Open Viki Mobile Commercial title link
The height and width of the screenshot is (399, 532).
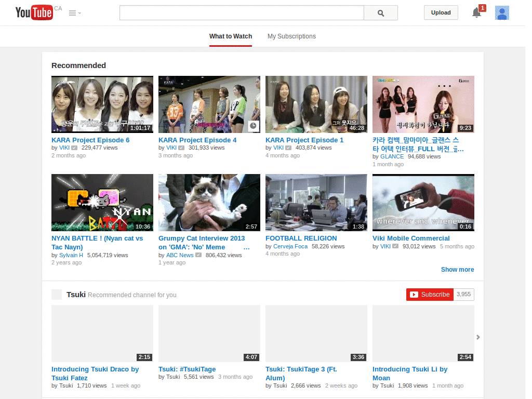[411, 238]
